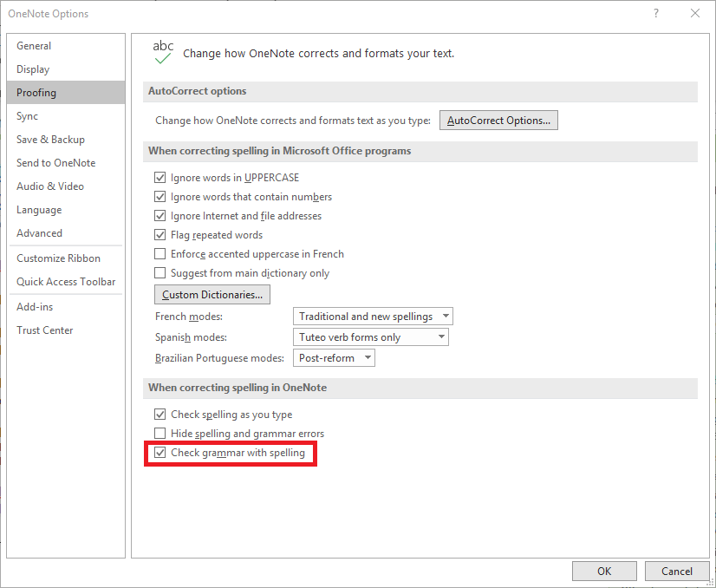Click the 'Brazilian Portuguese modes:' label
This screenshot has width=716, height=588.
point(219,357)
